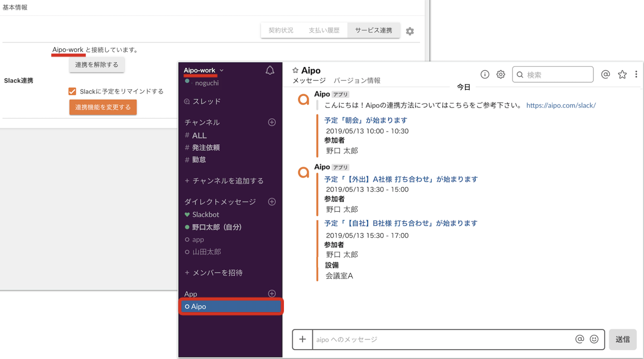Open Slackbot direct message
This screenshot has height=359, width=644.
tap(202, 214)
